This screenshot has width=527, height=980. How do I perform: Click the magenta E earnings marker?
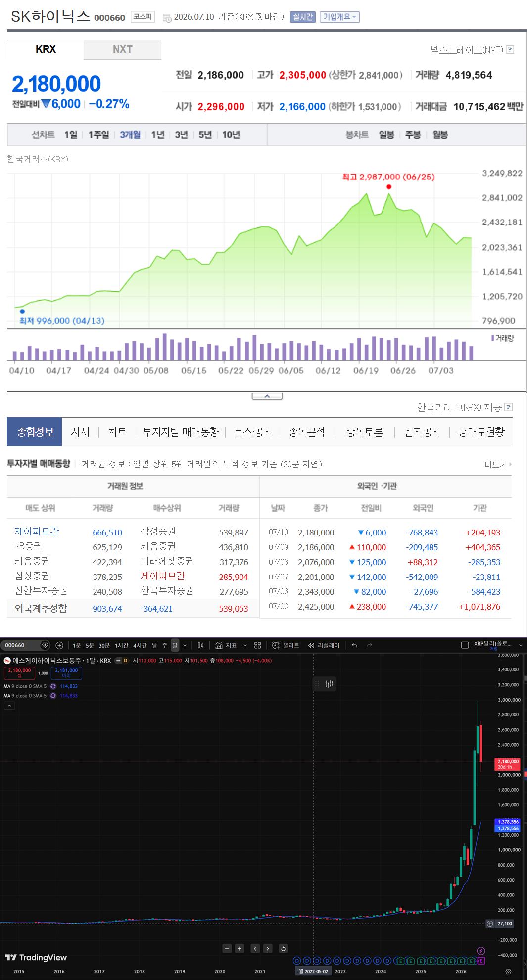click(480, 961)
